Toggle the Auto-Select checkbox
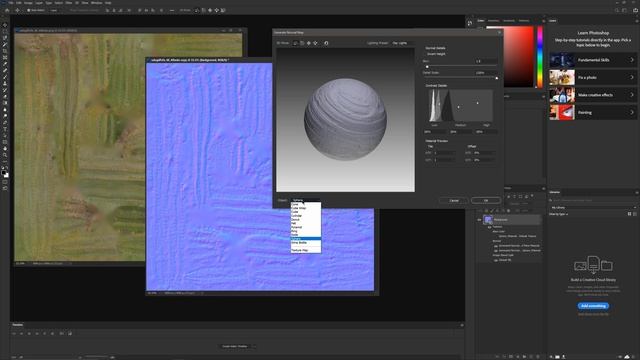 click(x=28, y=10)
